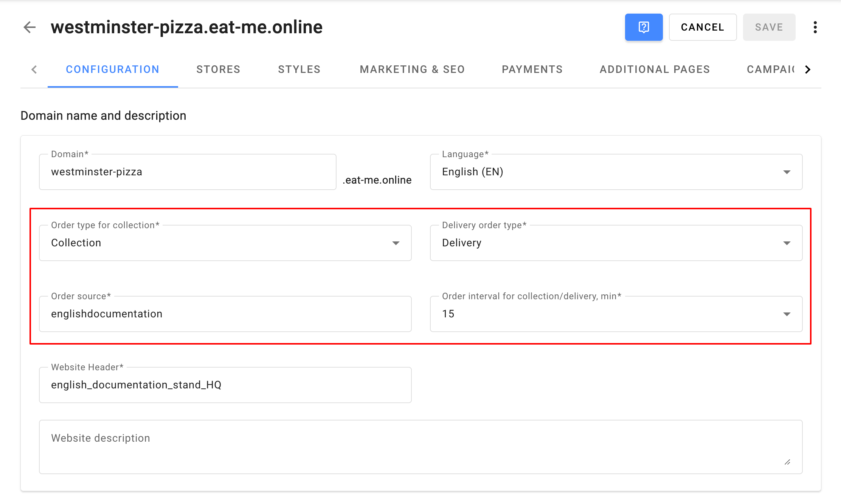Open the Marketing & SEO tab
841x504 pixels.
(412, 70)
